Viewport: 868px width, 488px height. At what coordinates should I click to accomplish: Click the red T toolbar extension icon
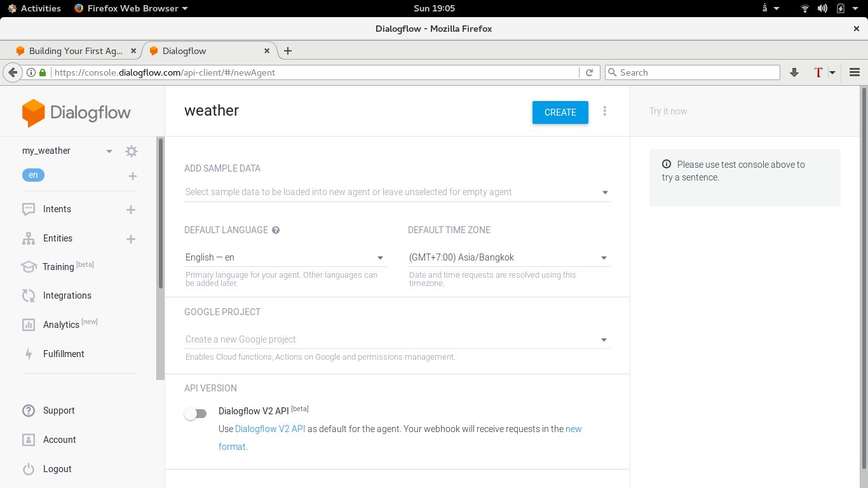click(818, 72)
